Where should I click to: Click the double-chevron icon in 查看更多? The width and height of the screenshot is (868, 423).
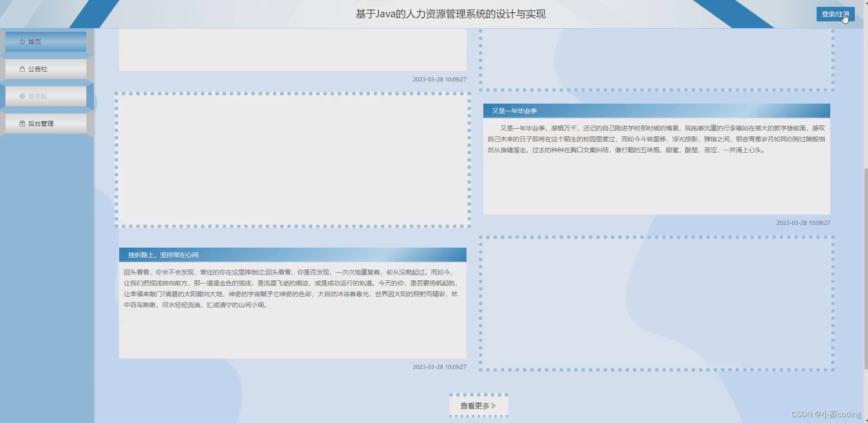493,406
